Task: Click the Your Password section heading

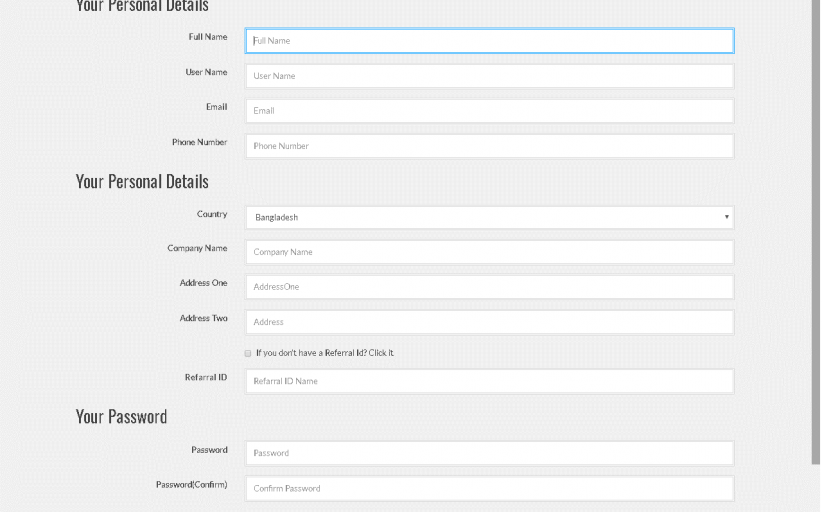Action: point(121,417)
